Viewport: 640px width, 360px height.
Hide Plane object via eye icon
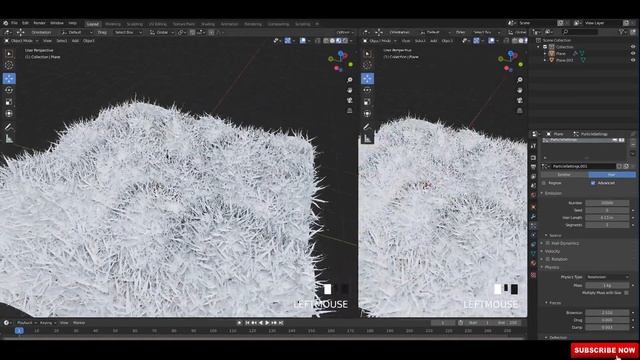[x=633, y=53]
